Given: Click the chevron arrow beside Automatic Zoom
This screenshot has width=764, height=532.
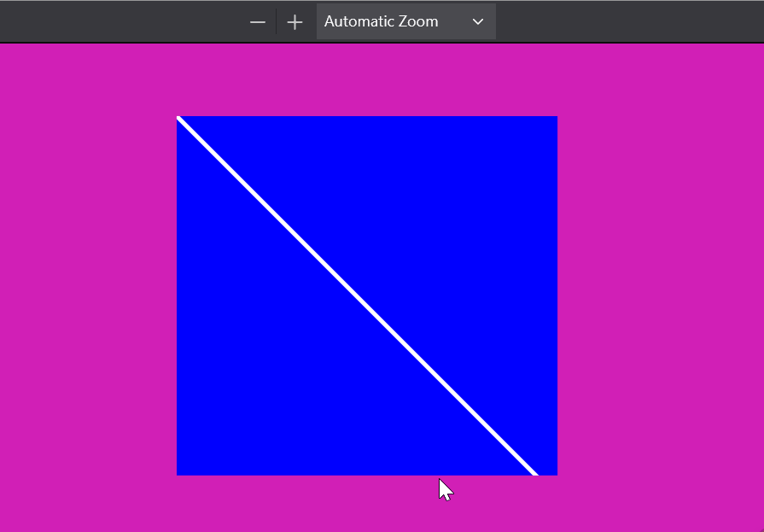Looking at the screenshot, I should click(x=478, y=21).
